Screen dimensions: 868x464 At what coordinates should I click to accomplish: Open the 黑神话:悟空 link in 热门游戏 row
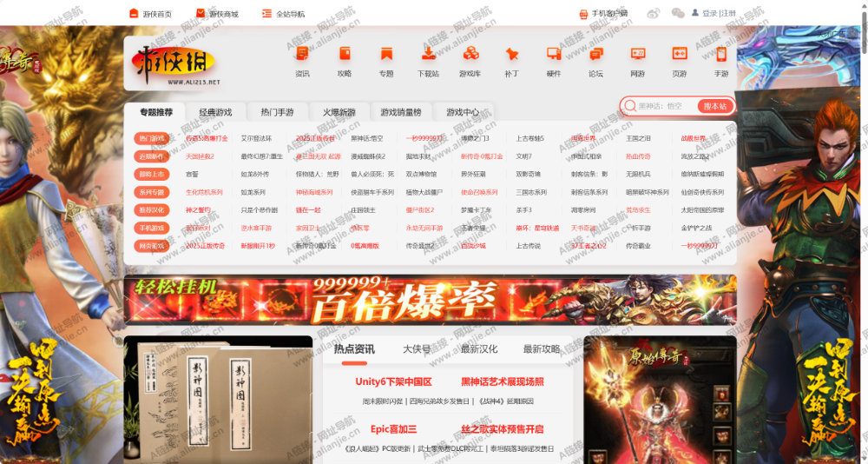pyautogui.click(x=366, y=138)
